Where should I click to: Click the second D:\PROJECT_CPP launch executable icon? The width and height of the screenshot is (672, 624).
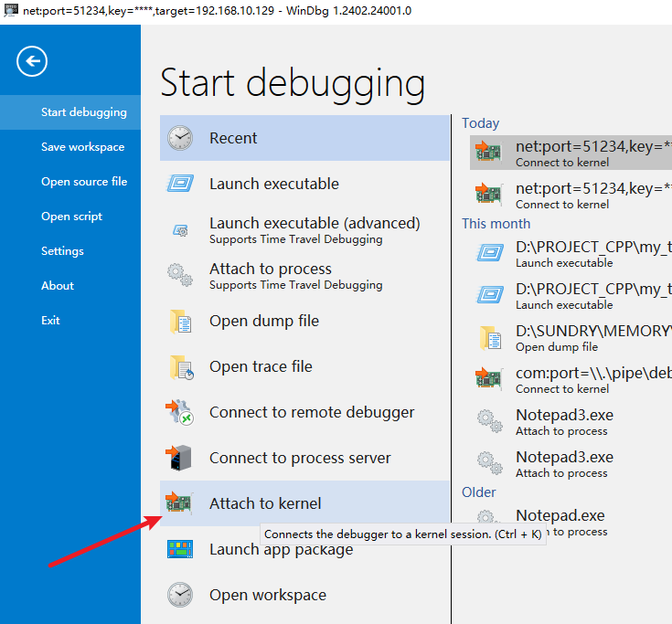(x=490, y=295)
